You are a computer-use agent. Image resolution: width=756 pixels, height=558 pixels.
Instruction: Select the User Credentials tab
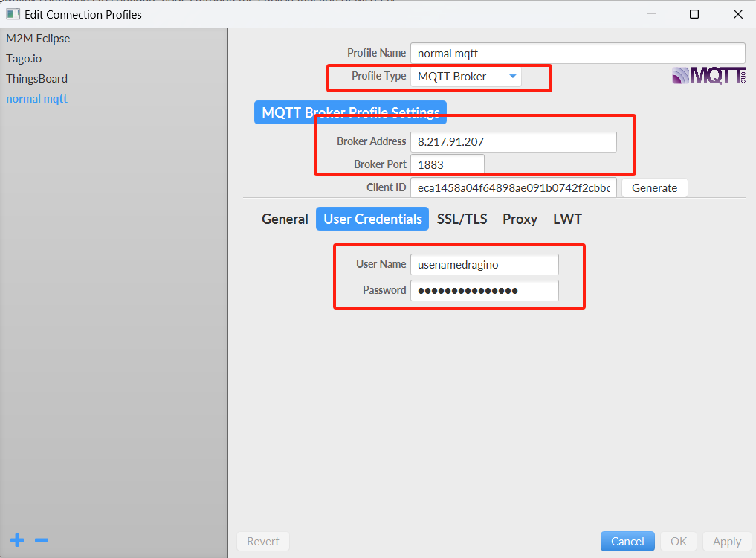(372, 219)
